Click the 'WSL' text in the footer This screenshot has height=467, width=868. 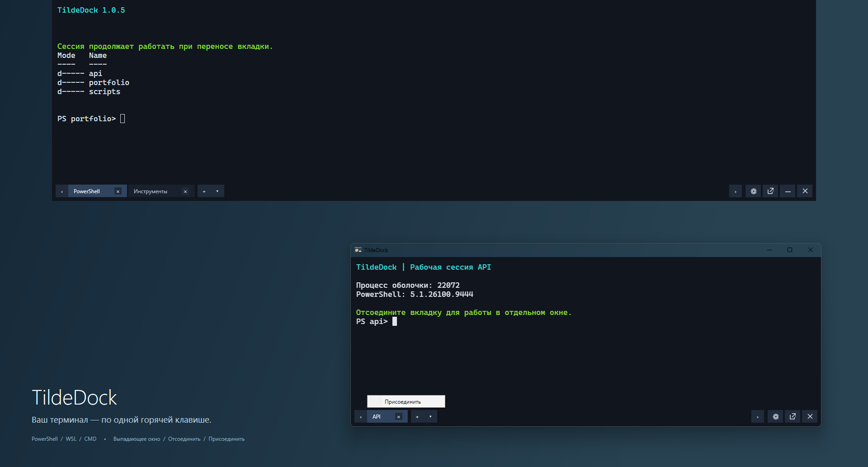pos(71,439)
